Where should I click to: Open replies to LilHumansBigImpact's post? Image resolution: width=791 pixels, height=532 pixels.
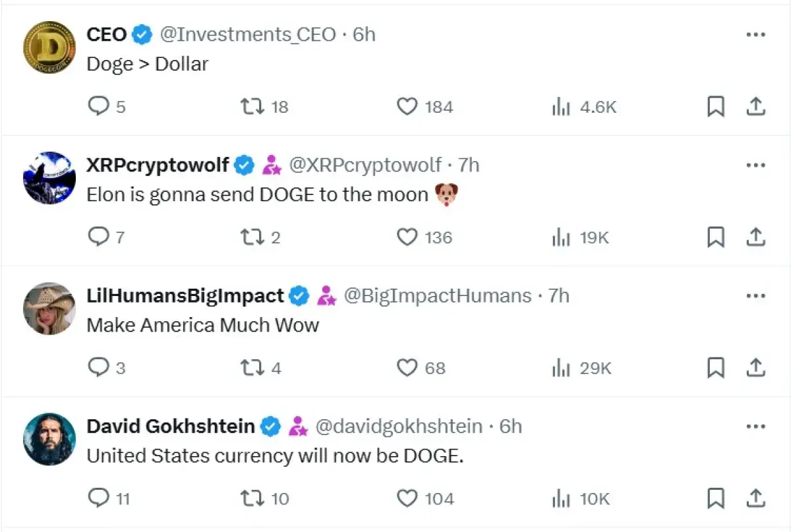tap(98, 368)
